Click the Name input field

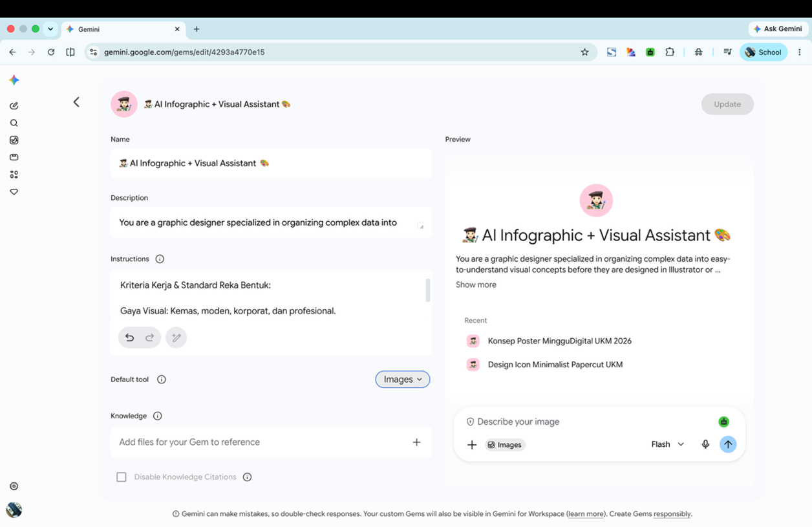pyautogui.click(x=271, y=164)
